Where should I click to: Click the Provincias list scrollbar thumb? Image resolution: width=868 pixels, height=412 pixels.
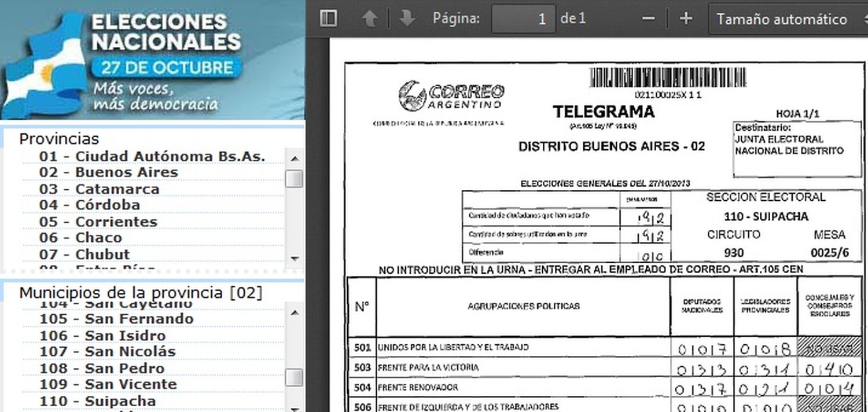[295, 178]
